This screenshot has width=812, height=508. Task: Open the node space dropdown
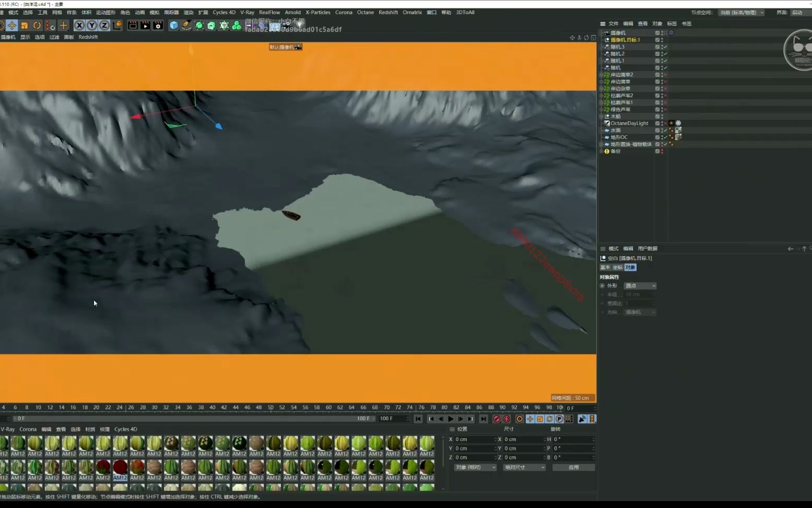pos(742,13)
